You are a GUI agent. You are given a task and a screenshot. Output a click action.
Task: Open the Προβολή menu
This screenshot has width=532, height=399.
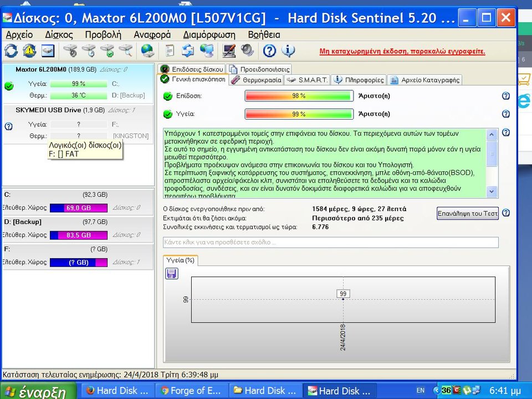[103, 34]
